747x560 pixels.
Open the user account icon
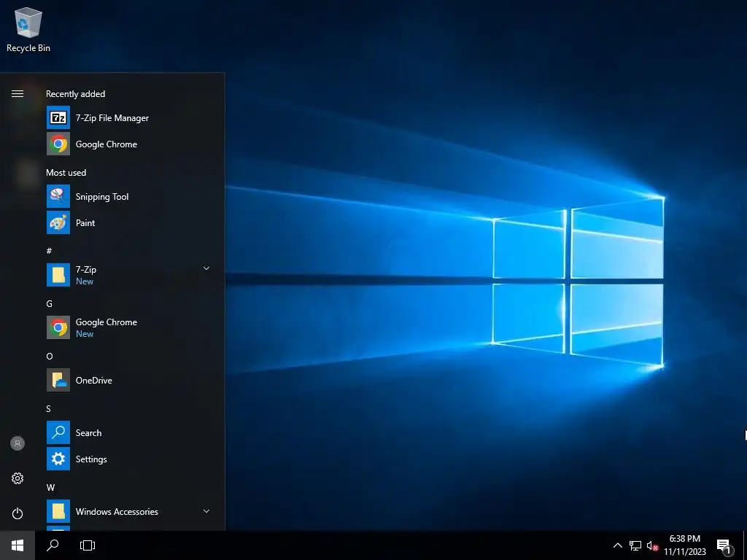[18, 443]
